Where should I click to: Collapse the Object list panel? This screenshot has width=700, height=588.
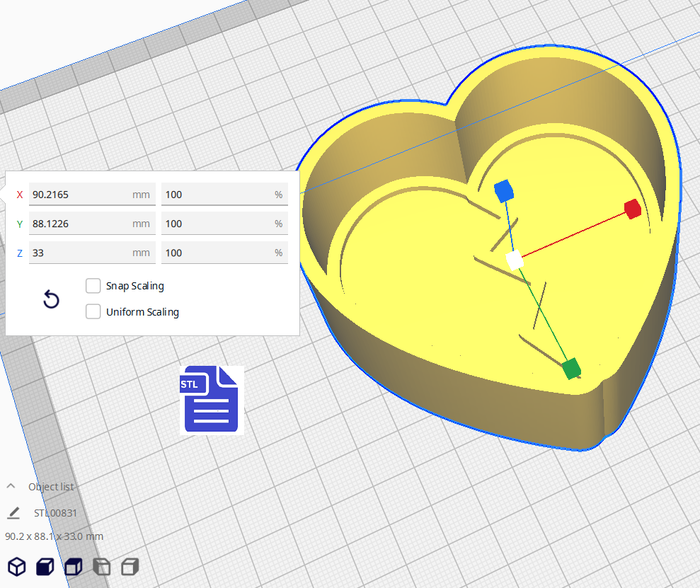[10, 486]
